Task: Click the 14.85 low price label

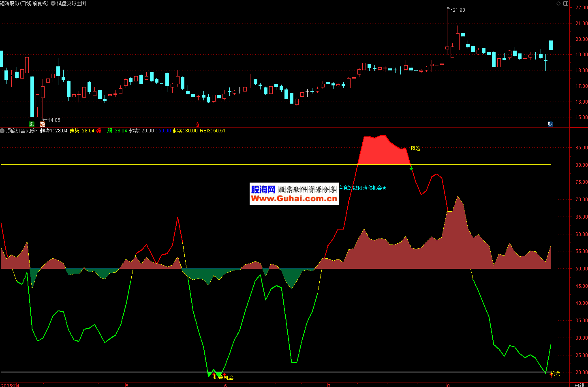Action: click(x=54, y=120)
